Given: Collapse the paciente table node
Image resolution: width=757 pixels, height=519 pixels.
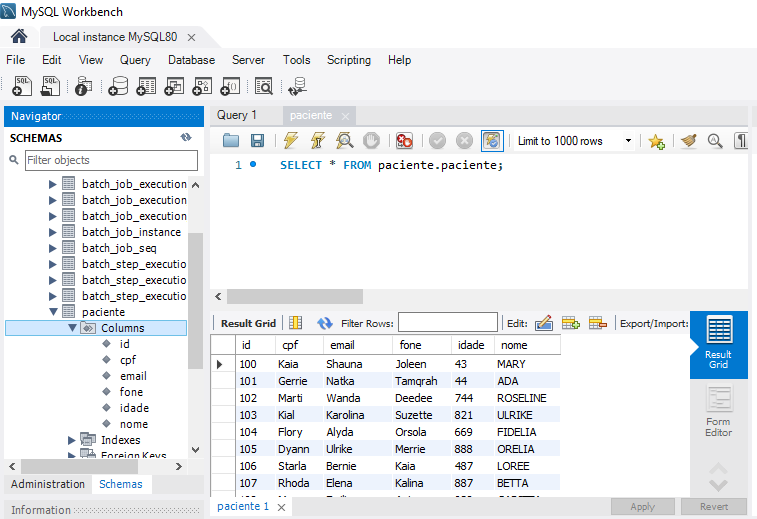Looking at the screenshot, I should [53, 311].
